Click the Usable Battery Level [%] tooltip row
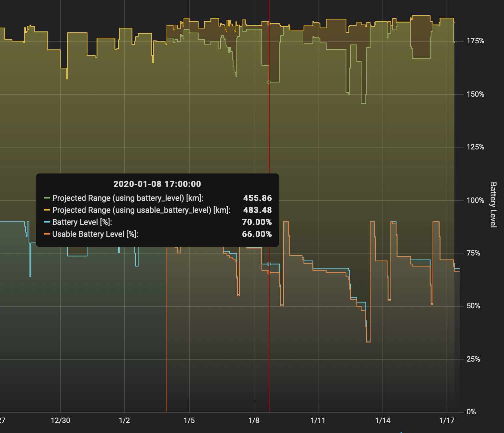 click(x=158, y=234)
